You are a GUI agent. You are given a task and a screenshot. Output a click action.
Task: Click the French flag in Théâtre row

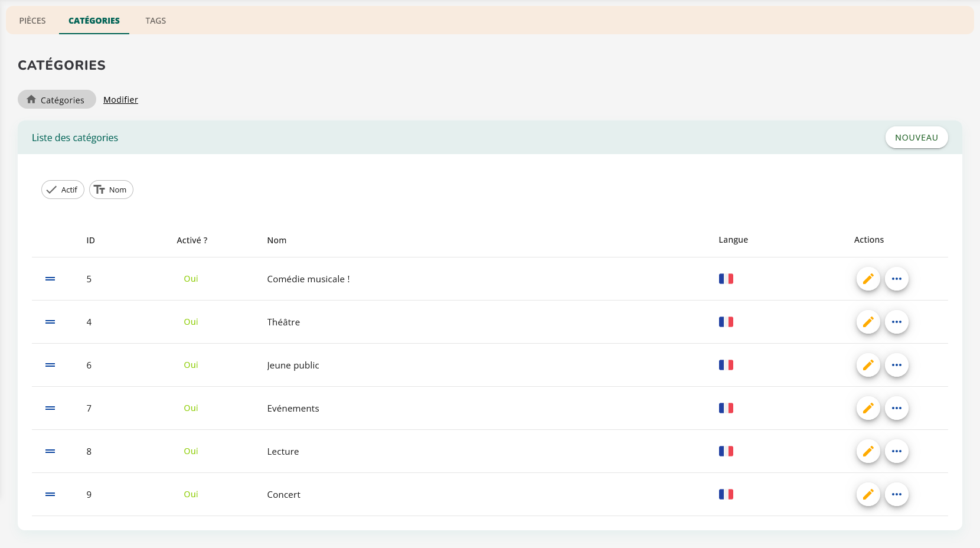click(x=726, y=322)
